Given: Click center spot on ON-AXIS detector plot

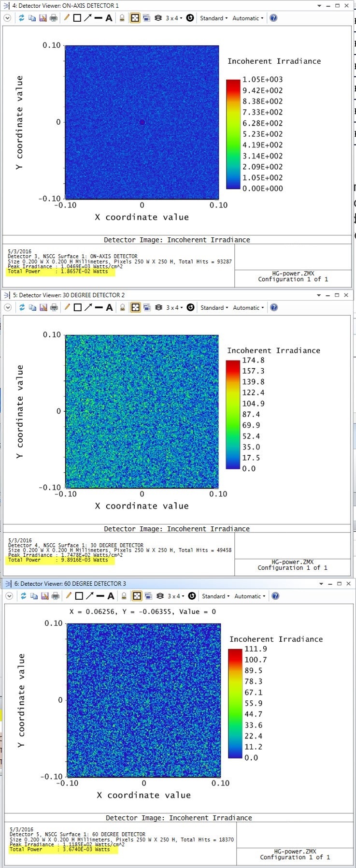Looking at the screenshot, I should click(x=142, y=122).
